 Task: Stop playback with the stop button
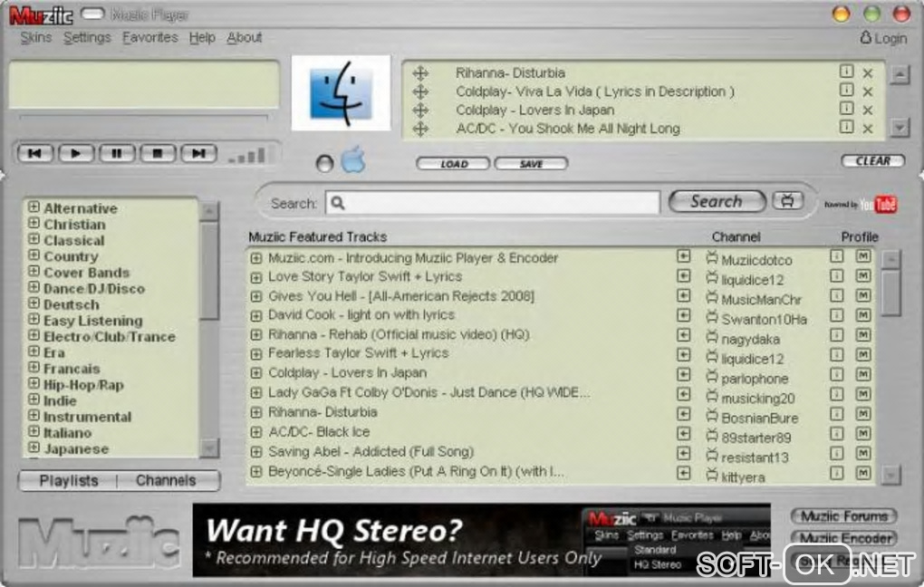coord(158,154)
